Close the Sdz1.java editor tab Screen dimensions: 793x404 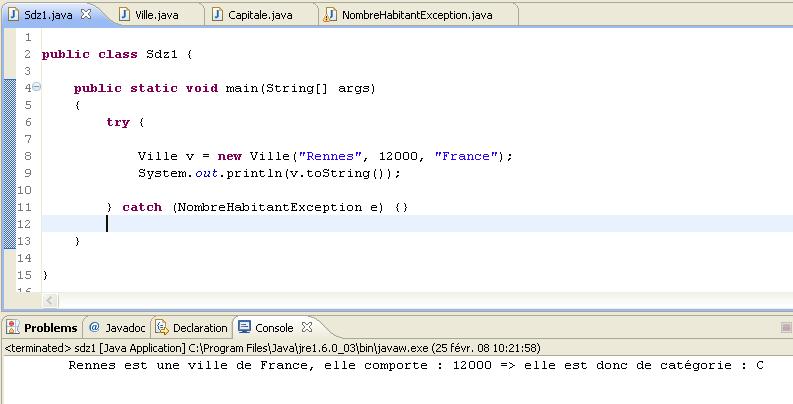tap(86, 14)
